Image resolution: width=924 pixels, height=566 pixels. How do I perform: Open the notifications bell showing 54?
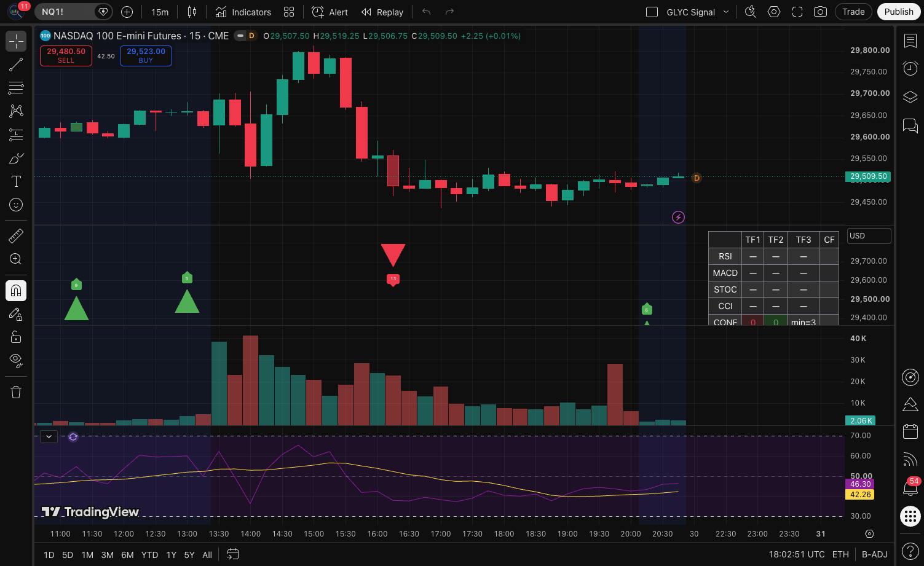click(x=910, y=487)
